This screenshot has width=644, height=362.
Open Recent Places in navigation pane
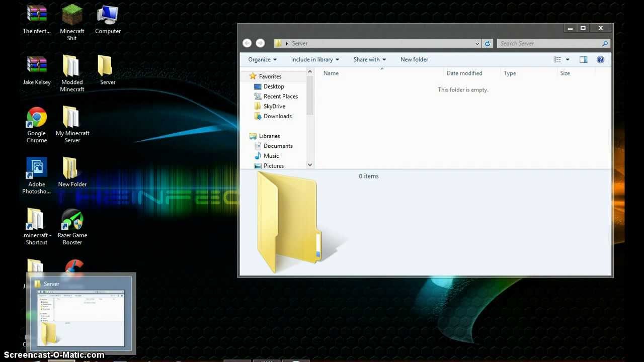pos(280,97)
